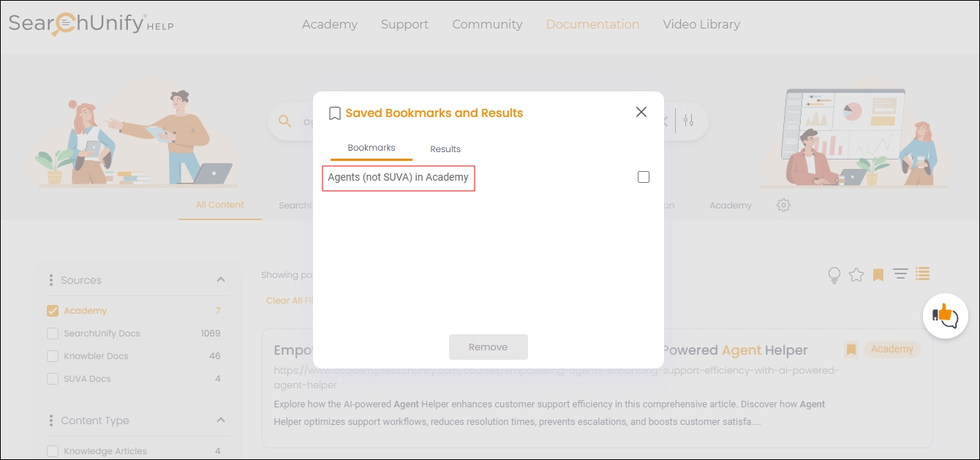Switch to the Results tab in dialog
Viewport: 980px width, 460px height.
pyautogui.click(x=445, y=149)
